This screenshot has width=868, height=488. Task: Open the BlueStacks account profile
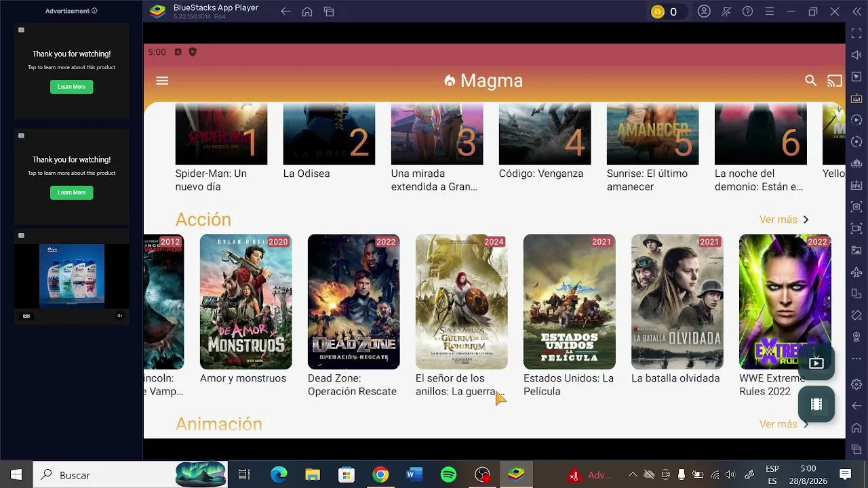[704, 12]
